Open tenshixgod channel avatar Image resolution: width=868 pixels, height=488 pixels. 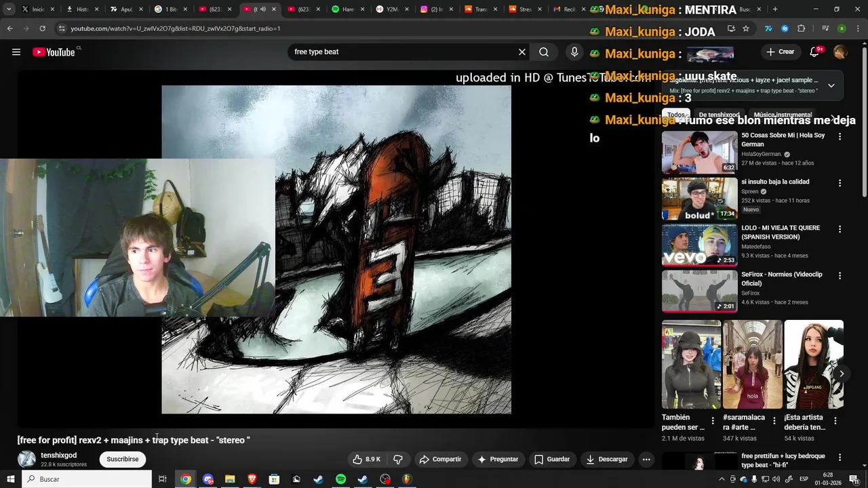tap(26, 460)
